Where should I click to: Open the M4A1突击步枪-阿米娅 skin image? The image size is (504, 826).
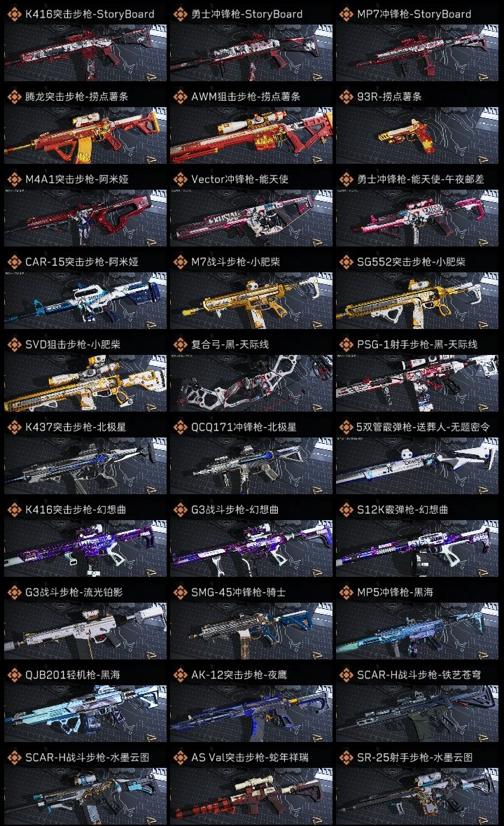click(85, 218)
